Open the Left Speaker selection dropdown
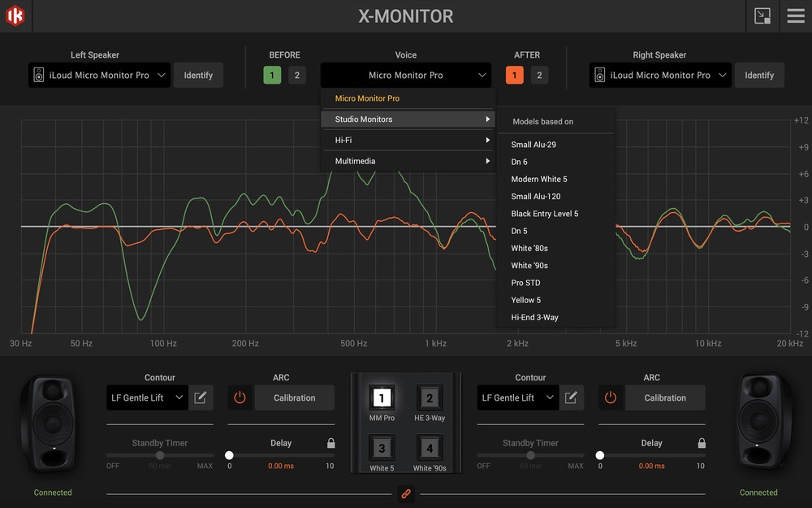 coord(99,76)
